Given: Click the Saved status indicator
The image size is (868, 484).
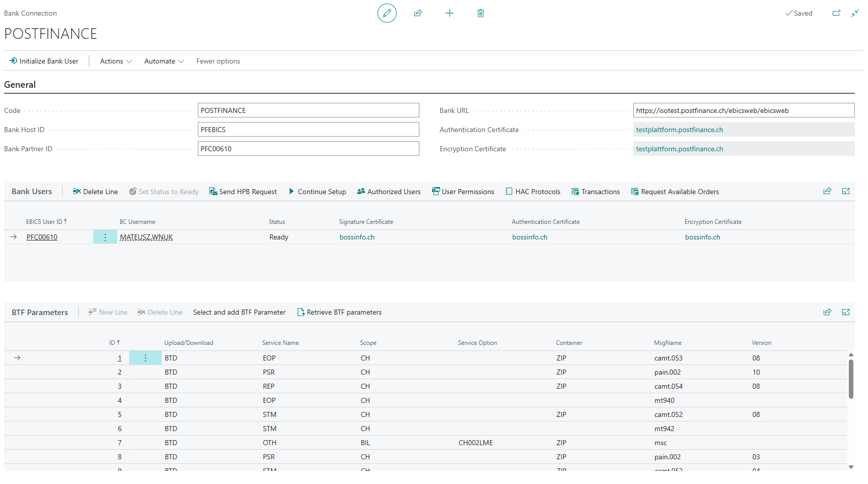Looking at the screenshot, I should (799, 13).
